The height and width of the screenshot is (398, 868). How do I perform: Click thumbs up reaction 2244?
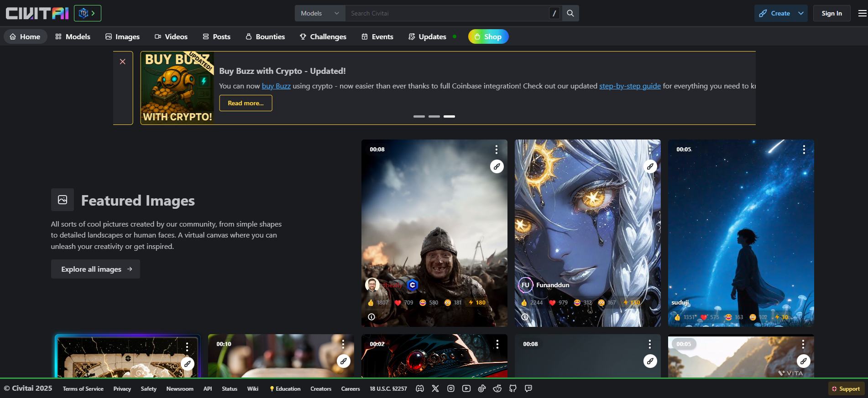coord(532,303)
